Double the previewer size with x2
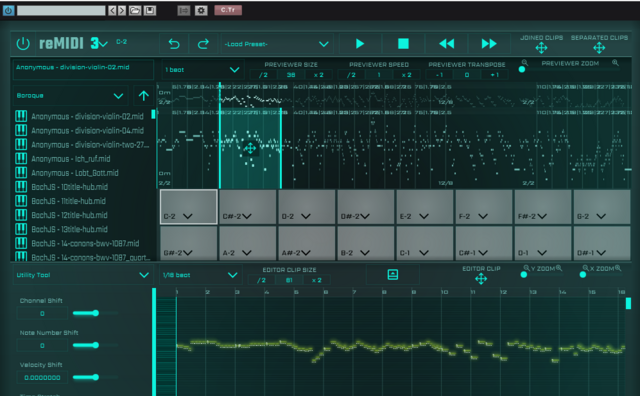 tap(318, 75)
